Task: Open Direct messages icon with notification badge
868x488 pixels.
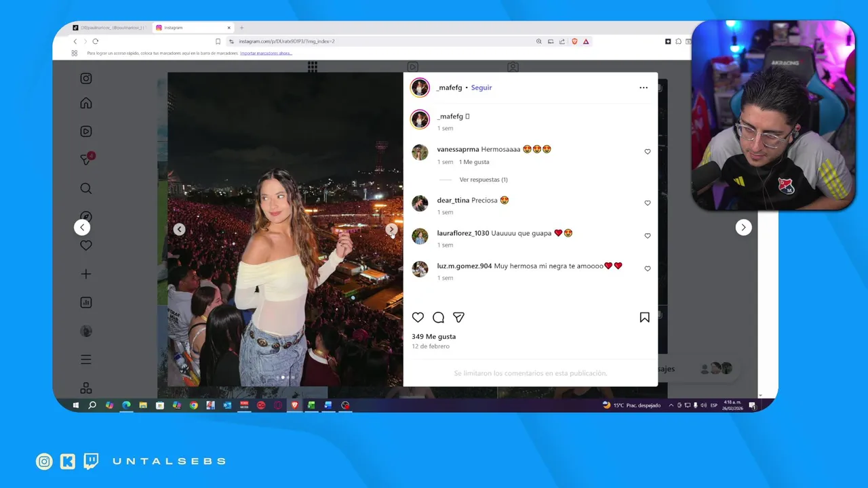Action: tap(86, 159)
